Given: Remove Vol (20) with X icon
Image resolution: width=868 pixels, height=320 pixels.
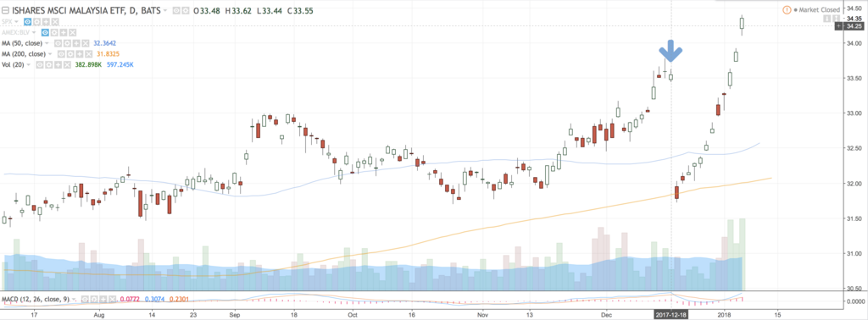Looking at the screenshot, I should (67, 64).
